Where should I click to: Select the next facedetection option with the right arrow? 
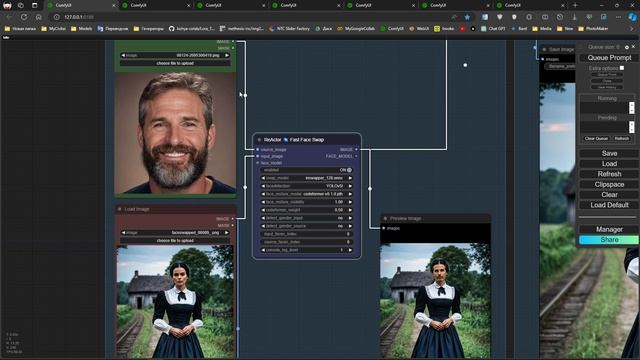350,186
